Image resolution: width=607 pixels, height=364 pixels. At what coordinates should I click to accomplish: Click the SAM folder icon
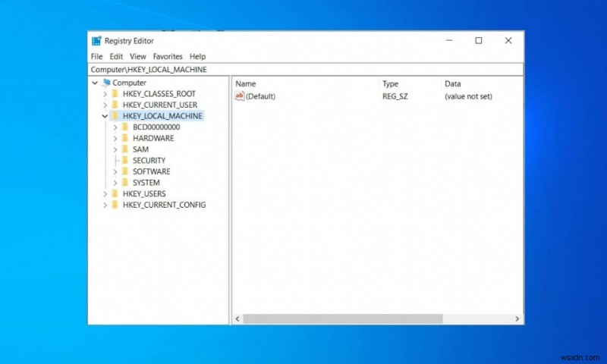click(124, 149)
